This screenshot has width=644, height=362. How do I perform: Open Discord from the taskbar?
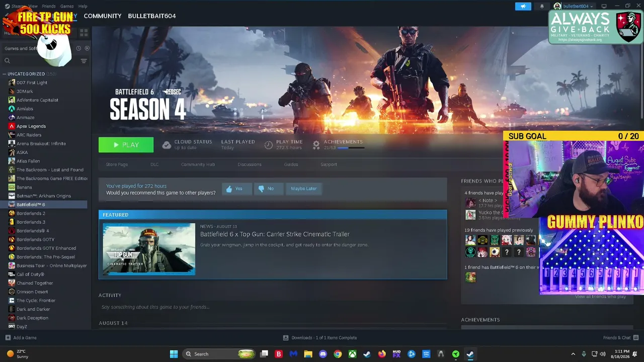pos(323,354)
